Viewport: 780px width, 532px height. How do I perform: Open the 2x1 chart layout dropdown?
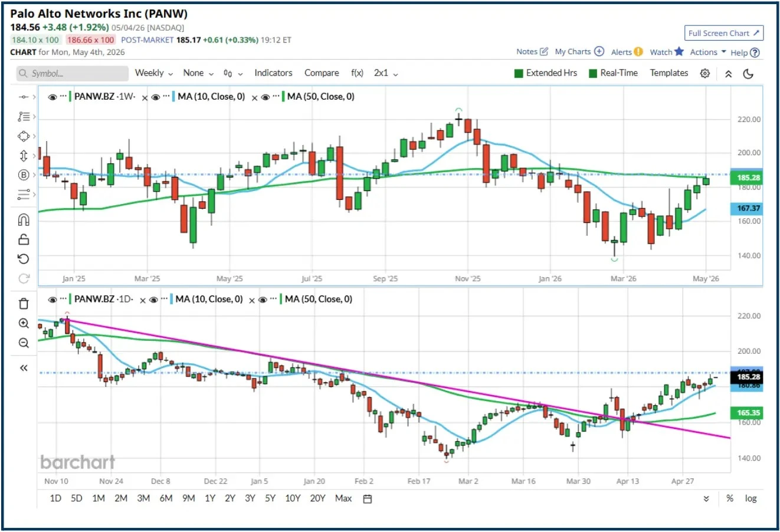(x=386, y=73)
